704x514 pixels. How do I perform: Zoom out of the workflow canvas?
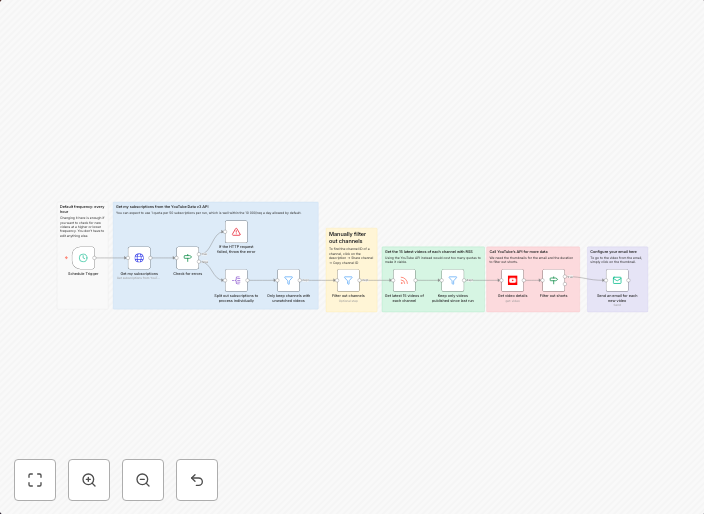click(143, 480)
